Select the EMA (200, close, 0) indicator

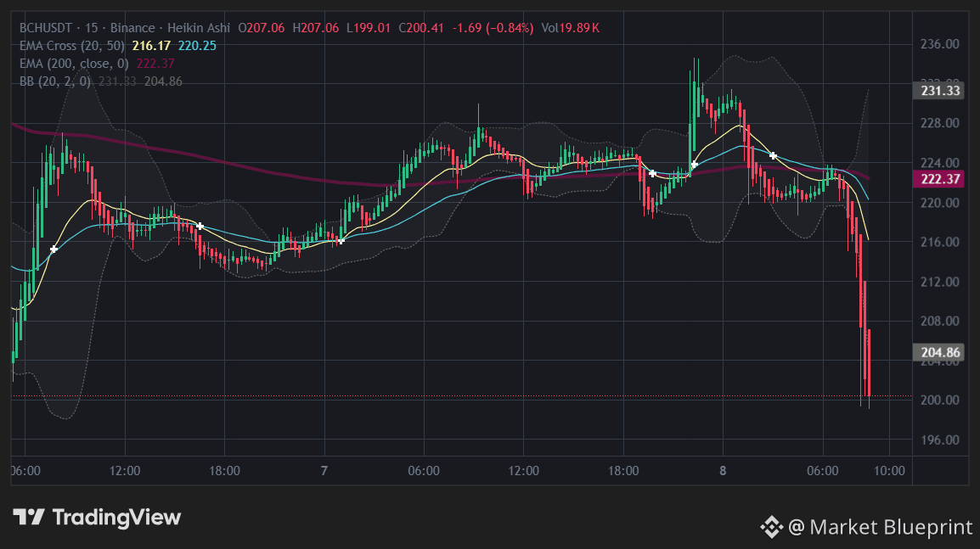tap(74, 64)
